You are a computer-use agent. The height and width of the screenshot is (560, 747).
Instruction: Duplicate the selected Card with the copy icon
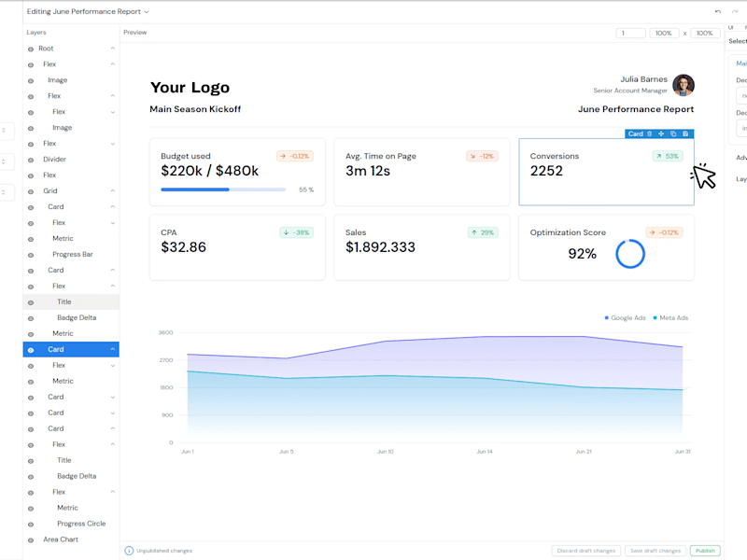pos(673,133)
